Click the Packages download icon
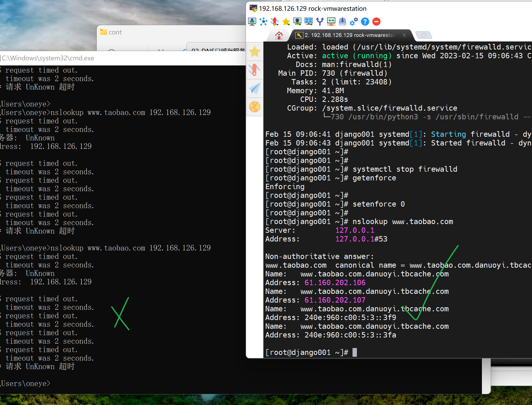The height and width of the screenshot is (405, 532). click(342, 22)
